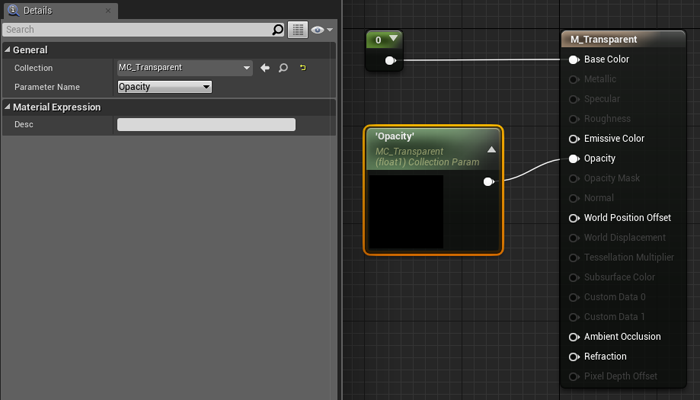This screenshot has height=400, width=700.
Task: Click the Refraction input pin
Action: pos(574,357)
